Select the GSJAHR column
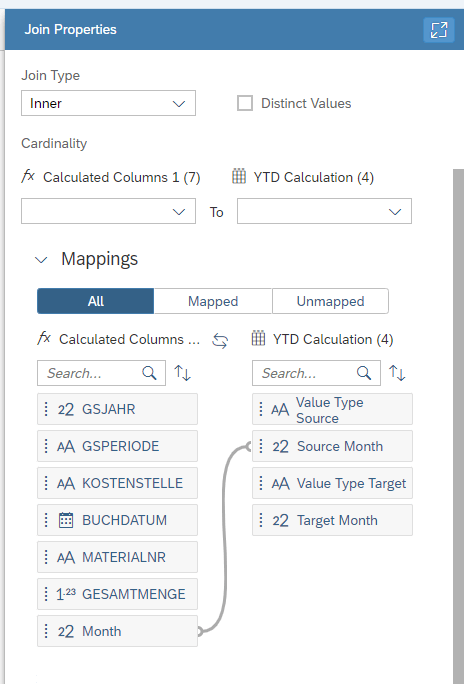The image size is (464, 684). (x=117, y=409)
